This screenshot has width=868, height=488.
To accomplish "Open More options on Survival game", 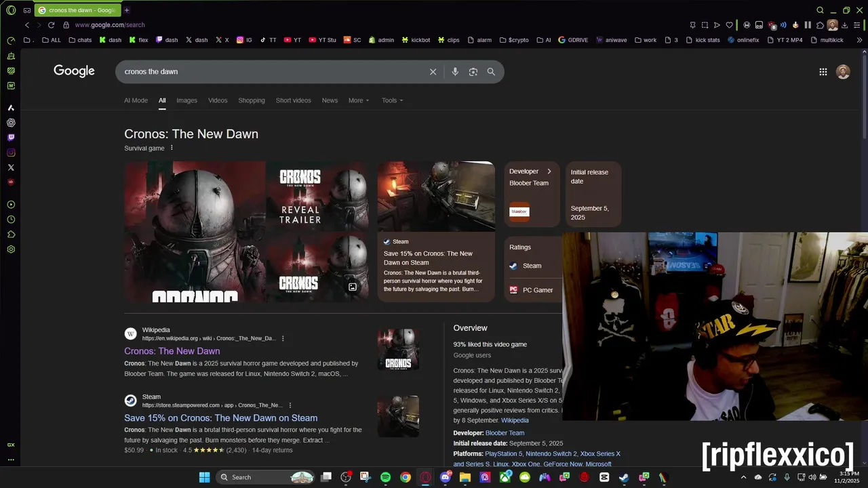I will (172, 148).
